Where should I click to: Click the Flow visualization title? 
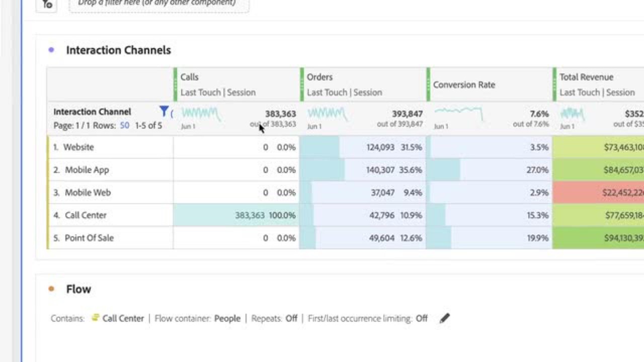pos(78,289)
